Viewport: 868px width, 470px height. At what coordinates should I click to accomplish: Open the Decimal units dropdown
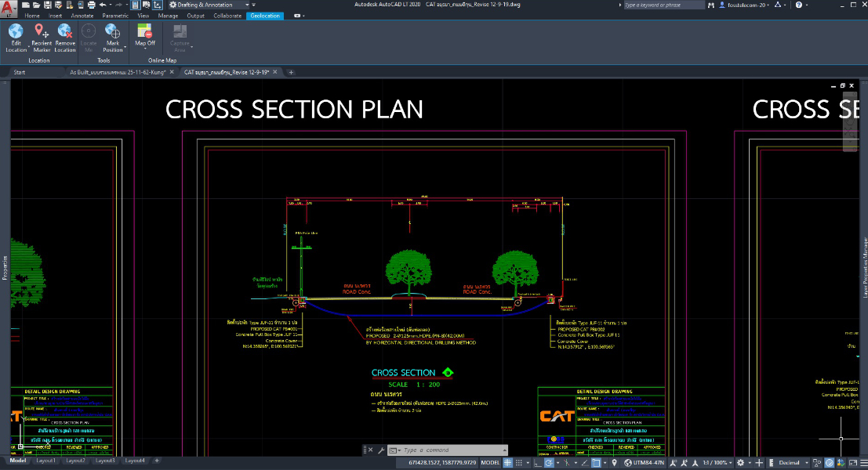click(793, 463)
